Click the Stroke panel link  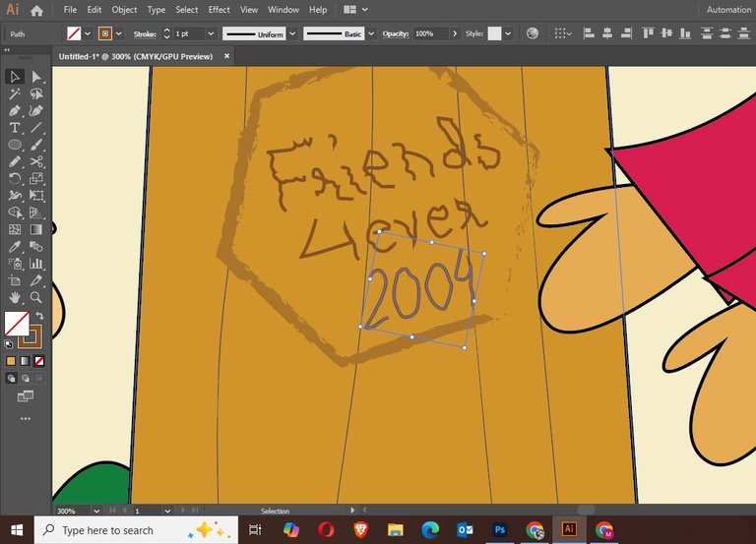point(145,33)
